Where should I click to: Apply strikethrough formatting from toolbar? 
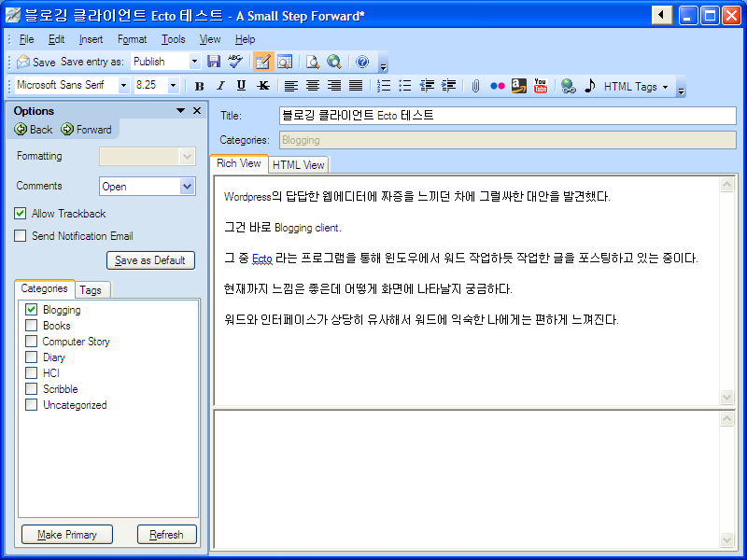[x=263, y=86]
